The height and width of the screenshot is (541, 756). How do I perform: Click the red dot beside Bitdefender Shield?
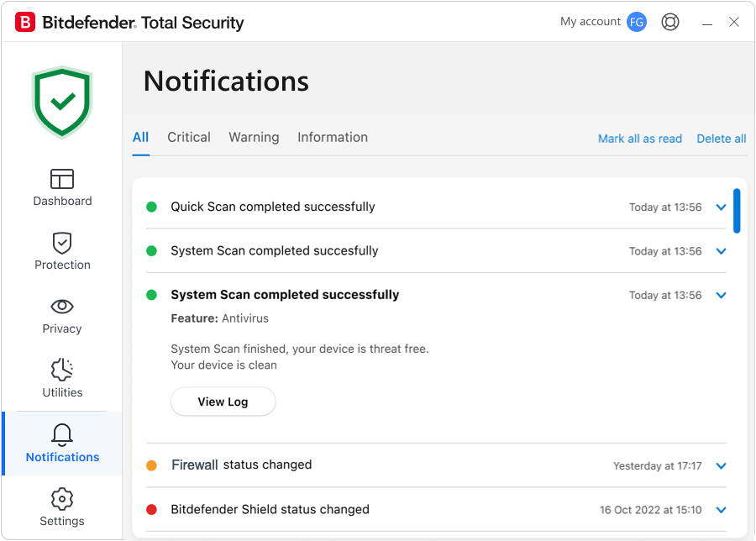click(x=151, y=510)
